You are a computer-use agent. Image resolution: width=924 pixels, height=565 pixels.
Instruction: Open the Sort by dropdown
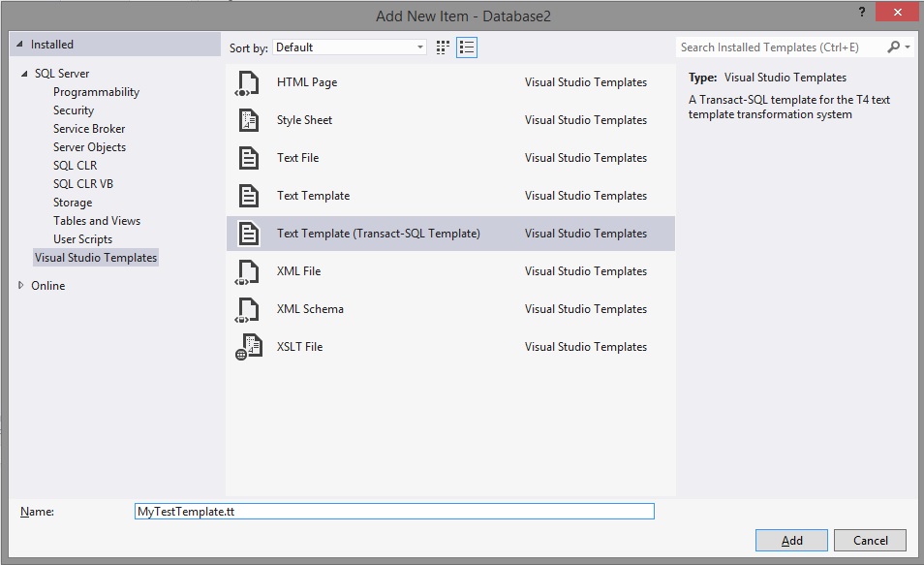350,47
